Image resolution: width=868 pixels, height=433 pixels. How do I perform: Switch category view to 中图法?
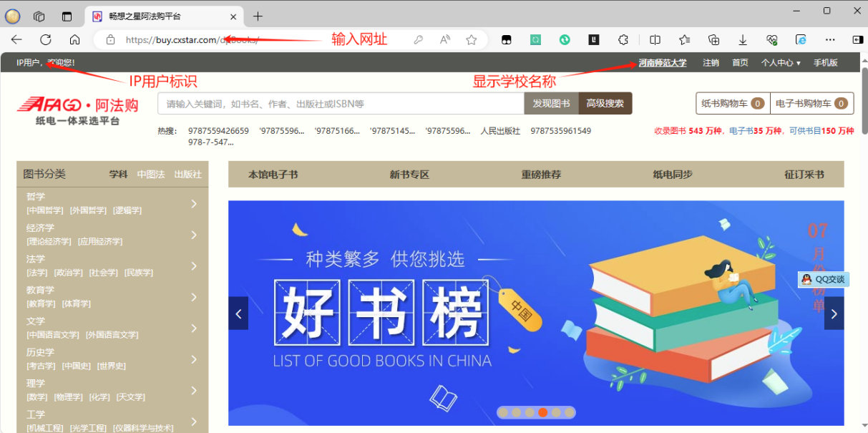pyautogui.click(x=151, y=174)
